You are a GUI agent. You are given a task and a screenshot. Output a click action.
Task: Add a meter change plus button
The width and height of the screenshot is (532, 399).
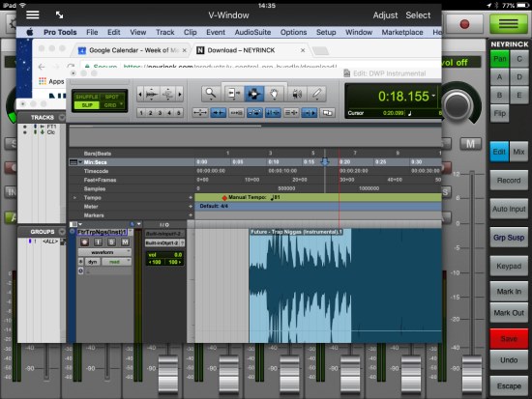191,206
